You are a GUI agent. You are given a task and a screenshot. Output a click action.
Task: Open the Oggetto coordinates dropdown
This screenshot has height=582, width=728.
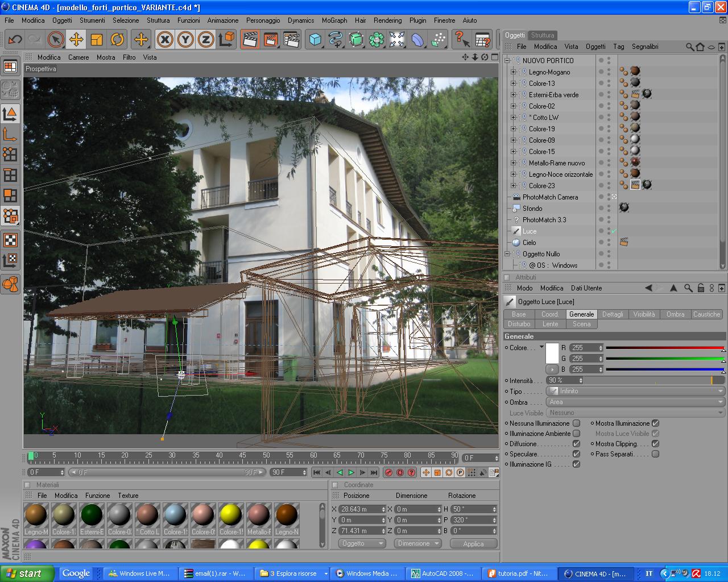pos(363,543)
